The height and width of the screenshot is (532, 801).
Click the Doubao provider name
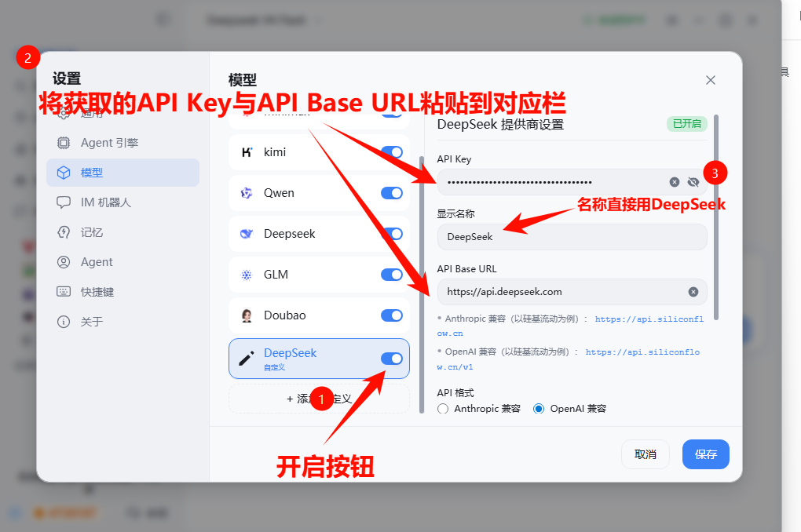pyautogui.click(x=284, y=315)
